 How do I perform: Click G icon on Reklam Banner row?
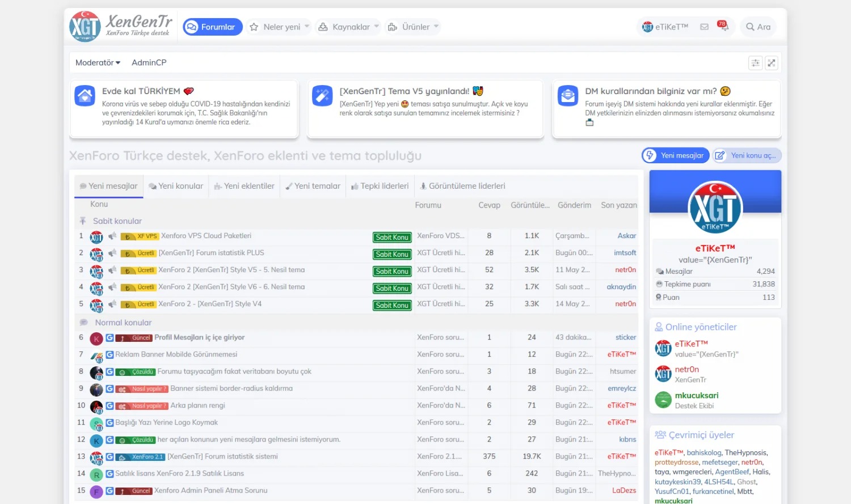pyautogui.click(x=109, y=354)
